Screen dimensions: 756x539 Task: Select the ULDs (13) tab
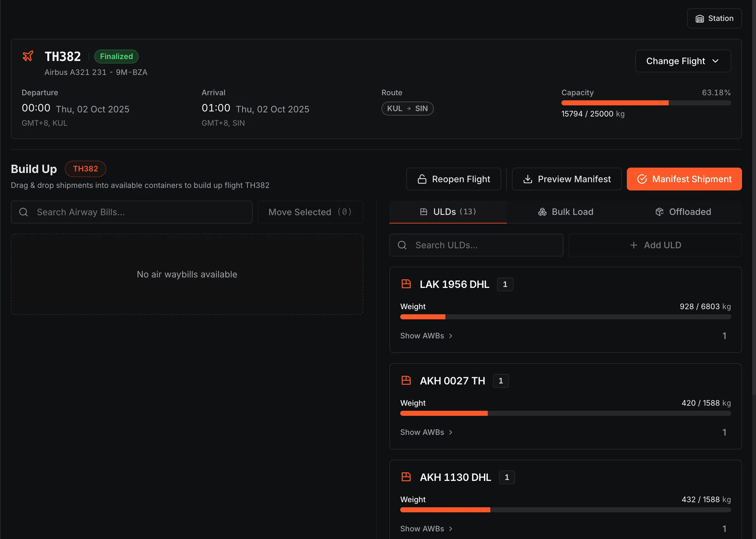click(448, 212)
